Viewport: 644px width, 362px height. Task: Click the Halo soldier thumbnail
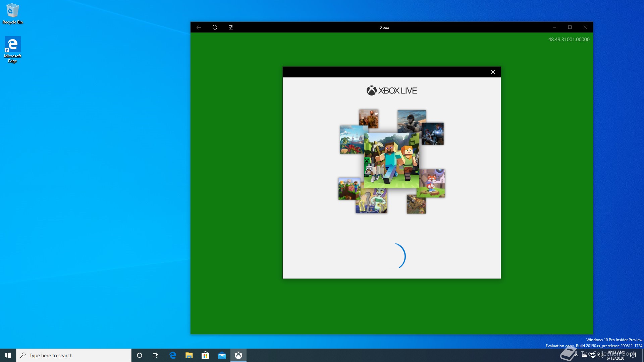[412, 121]
